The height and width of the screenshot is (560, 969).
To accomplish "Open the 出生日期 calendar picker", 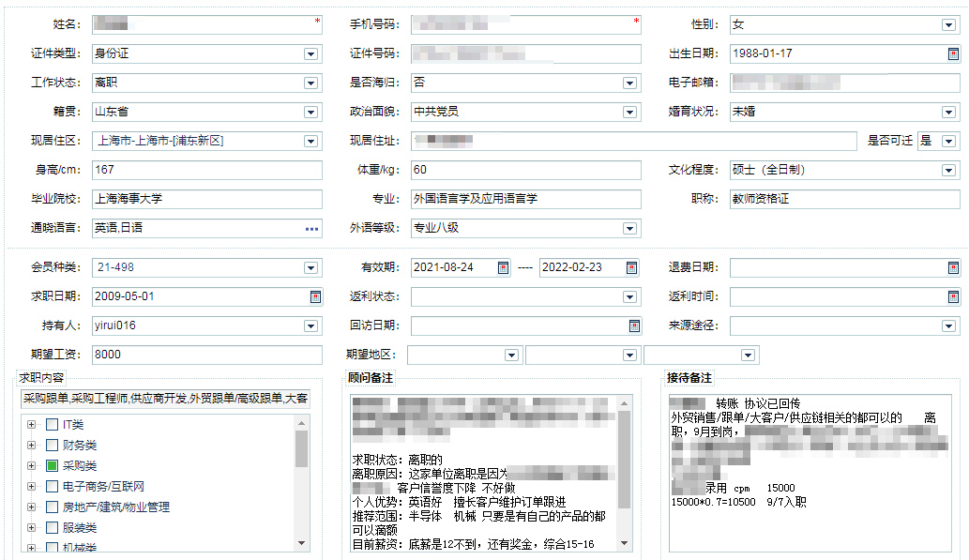I will coord(953,53).
